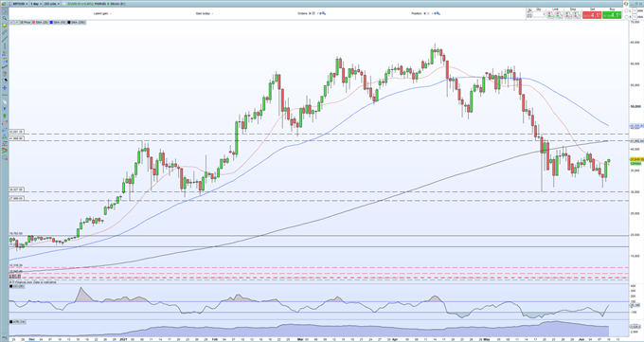Select the red letter A text tool

click(x=5, y=150)
